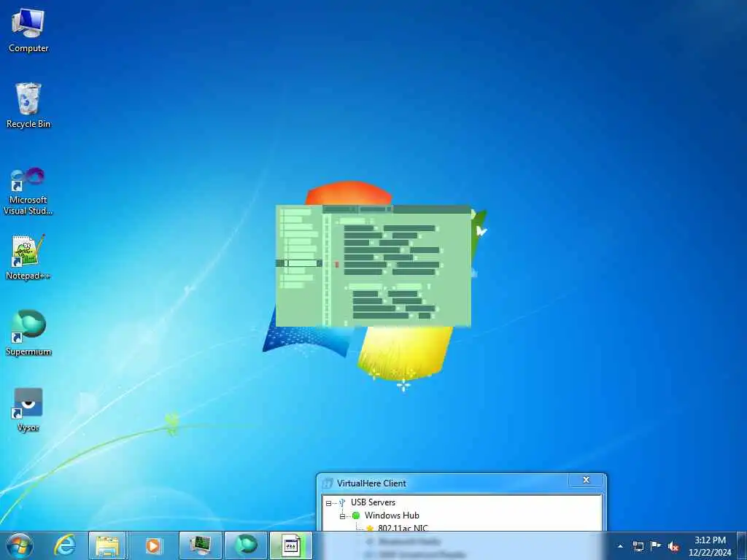Viewport: 747px width, 560px height.
Task: Open the Action Center flag icon
Action: [x=656, y=545]
